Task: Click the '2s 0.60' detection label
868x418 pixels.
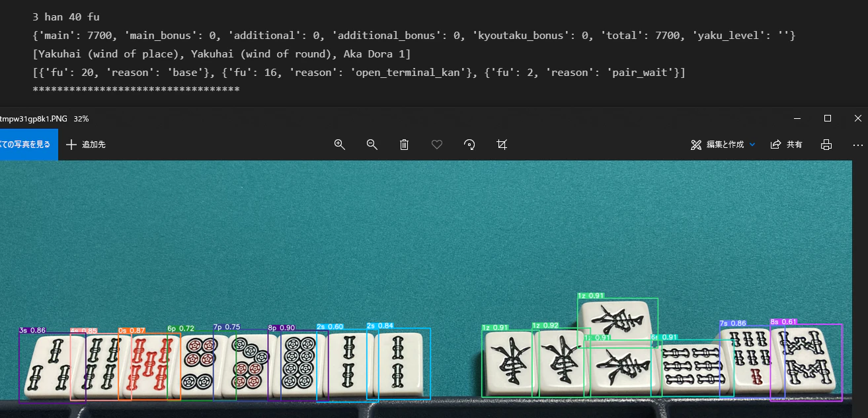Action: coord(330,326)
